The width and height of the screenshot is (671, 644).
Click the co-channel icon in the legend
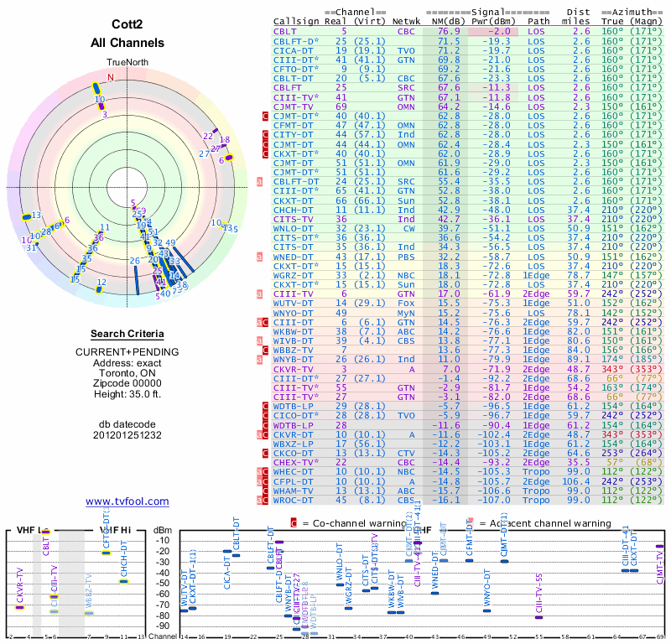[x=294, y=523]
